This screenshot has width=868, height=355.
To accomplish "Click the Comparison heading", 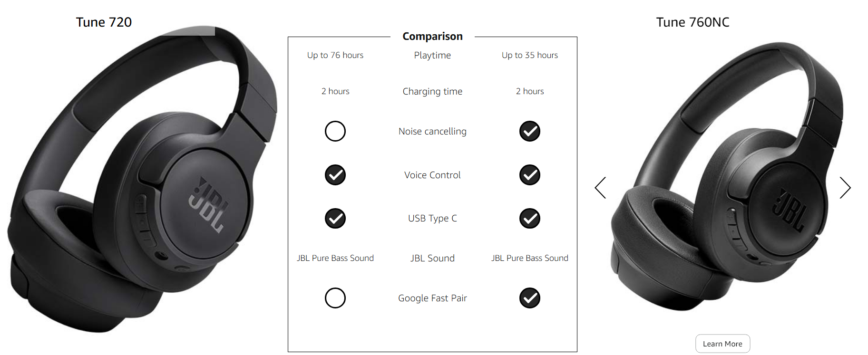I will tap(432, 37).
